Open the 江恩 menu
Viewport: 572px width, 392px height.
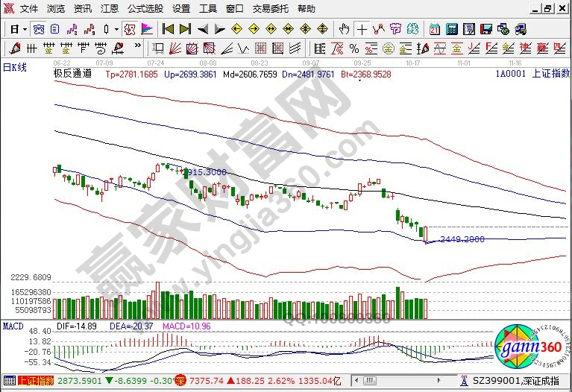[110, 9]
